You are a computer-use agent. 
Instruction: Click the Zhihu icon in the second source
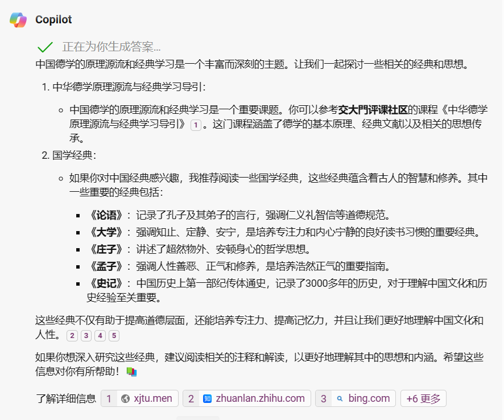coord(208,398)
